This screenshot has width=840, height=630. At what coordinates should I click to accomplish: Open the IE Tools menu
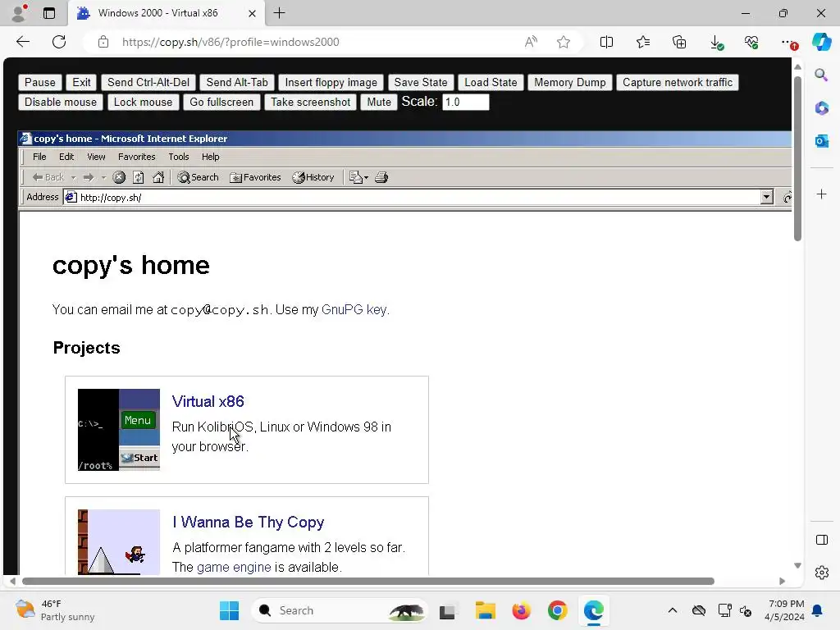coord(178,157)
